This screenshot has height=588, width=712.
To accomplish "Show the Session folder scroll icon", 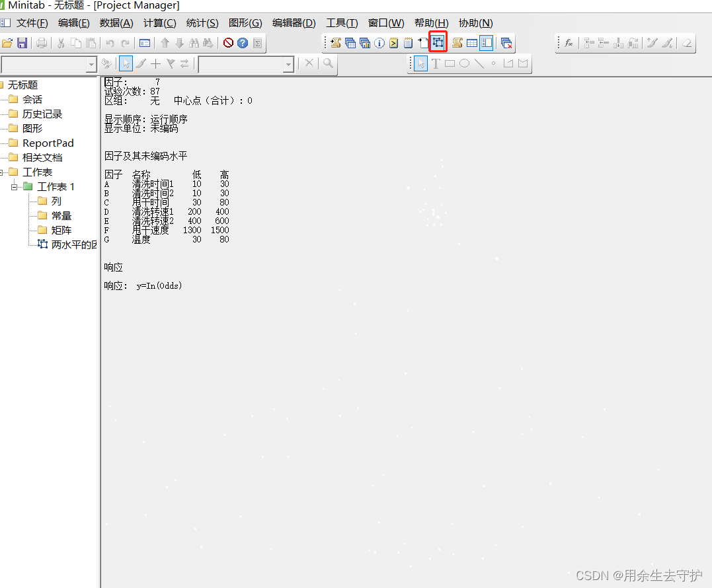I will pos(336,43).
